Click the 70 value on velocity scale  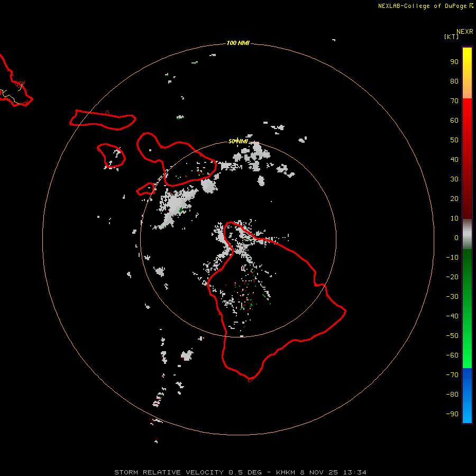pos(454,101)
